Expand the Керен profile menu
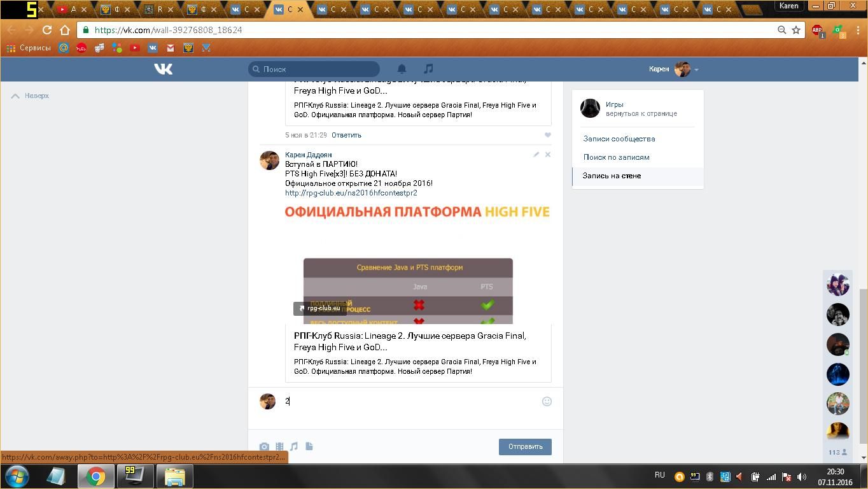Screen dimensions: 868x489 (674, 69)
